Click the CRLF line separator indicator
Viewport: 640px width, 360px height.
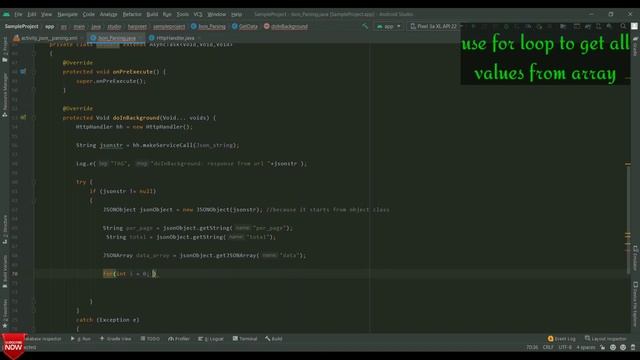(548, 347)
